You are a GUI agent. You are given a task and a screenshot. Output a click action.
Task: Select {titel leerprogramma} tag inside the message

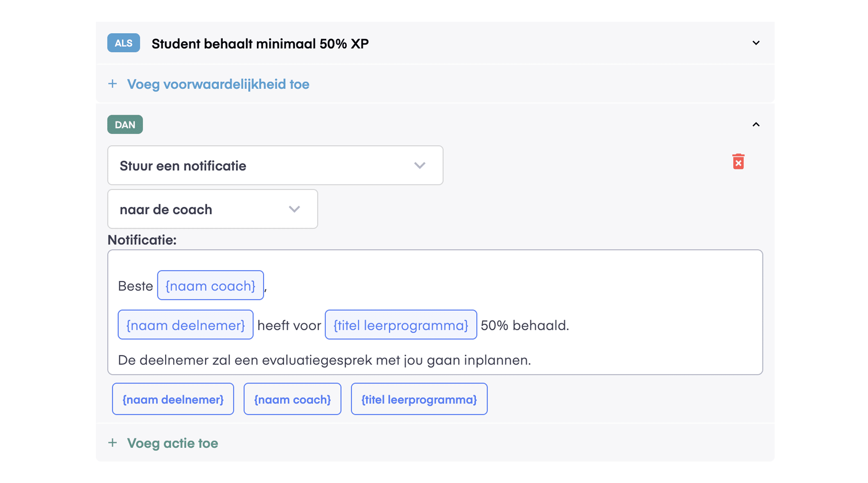[x=401, y=325]
